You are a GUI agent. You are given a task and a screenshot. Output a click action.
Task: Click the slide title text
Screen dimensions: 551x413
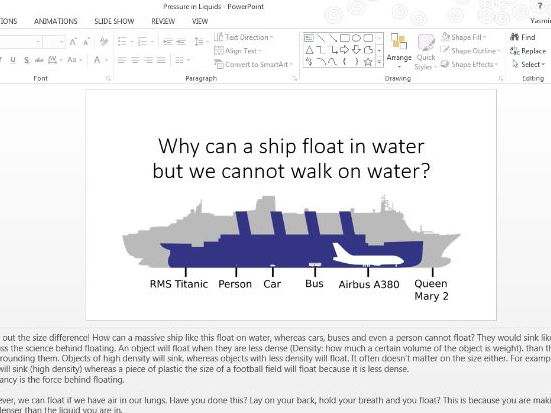pos(291,159)
